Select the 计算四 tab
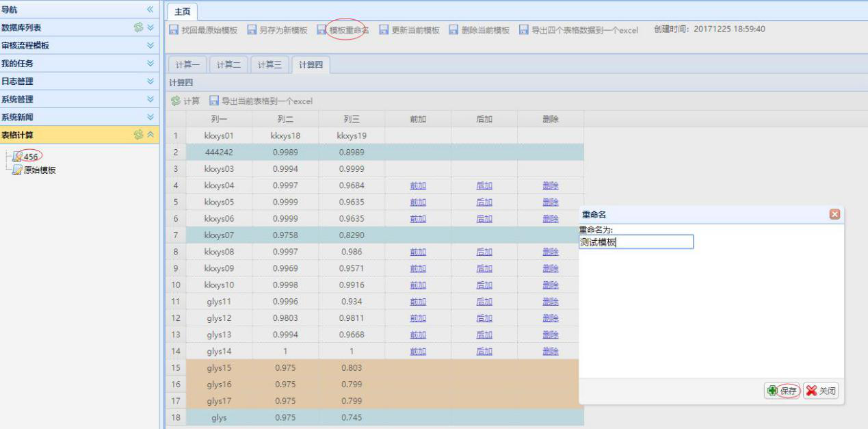868x429 pixels. (311, 65)
